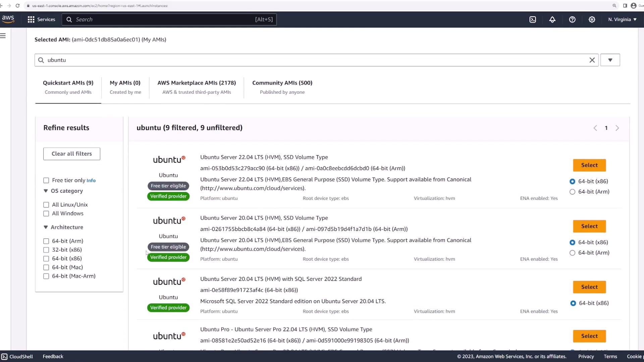The width and height of the screenshot is (644, 362).
Task: Enable the Free tier only checkbox
Action: point(46,180)
